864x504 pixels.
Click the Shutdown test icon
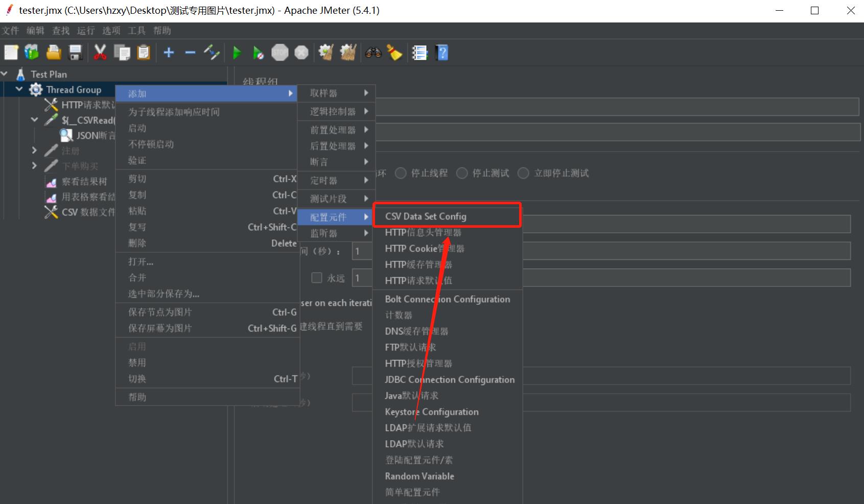301,52
